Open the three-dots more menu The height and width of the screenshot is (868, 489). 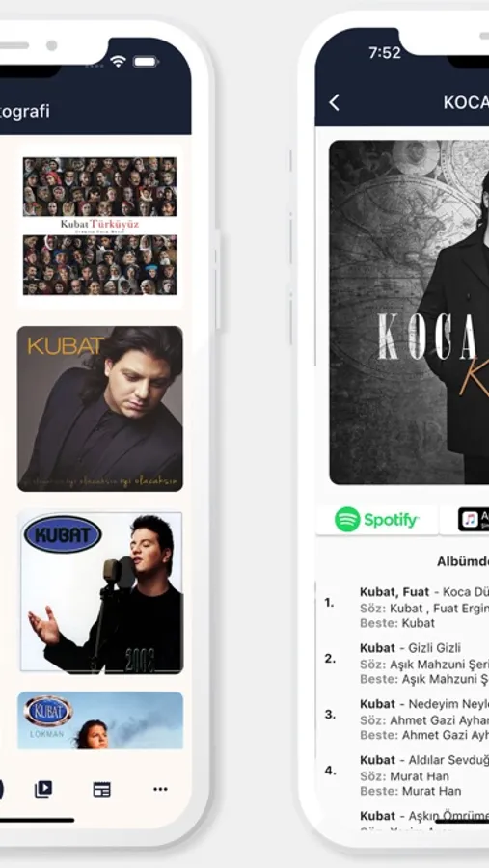point(161,789)
